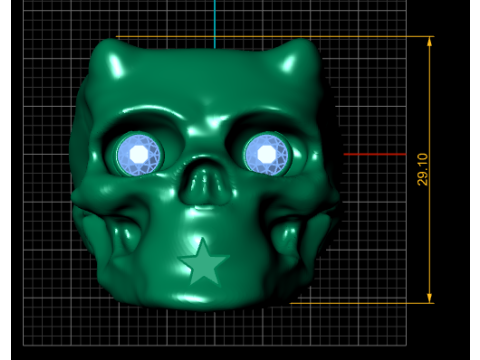Click the bottom arrowhead of the dimension line
Screen dimensions: 480x360
tap(429, 298)
